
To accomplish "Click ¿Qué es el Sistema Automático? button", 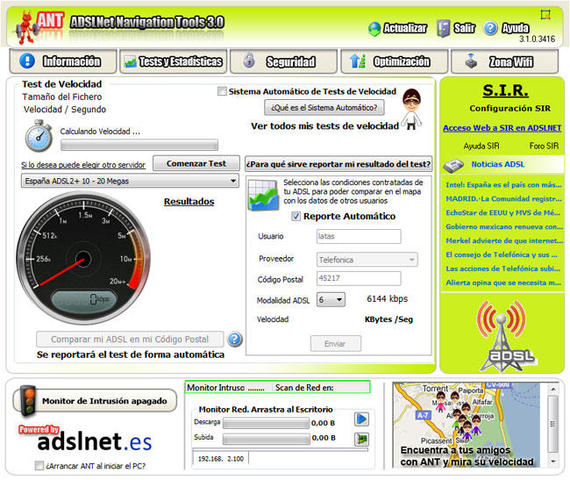I will click(x=324, y=108).
